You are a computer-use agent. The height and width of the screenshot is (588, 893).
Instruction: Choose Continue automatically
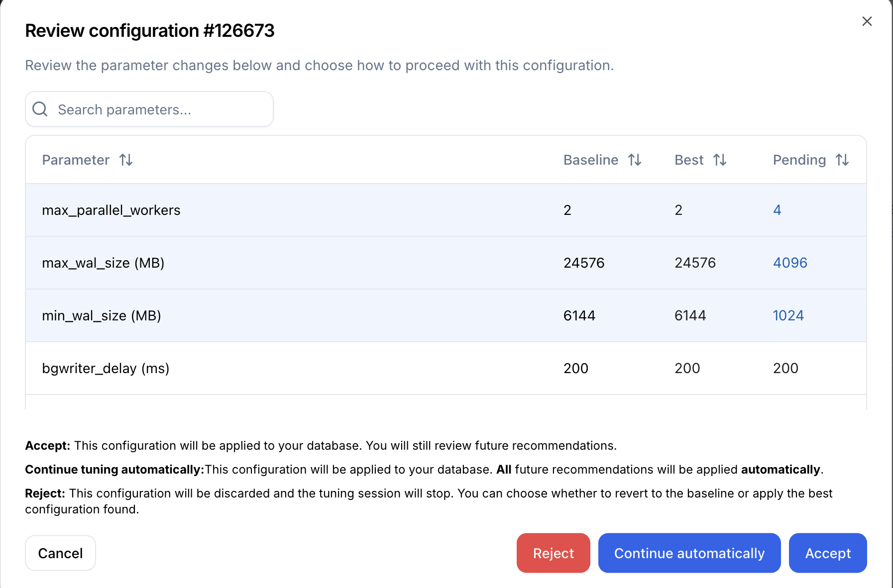tap(689, 553)
